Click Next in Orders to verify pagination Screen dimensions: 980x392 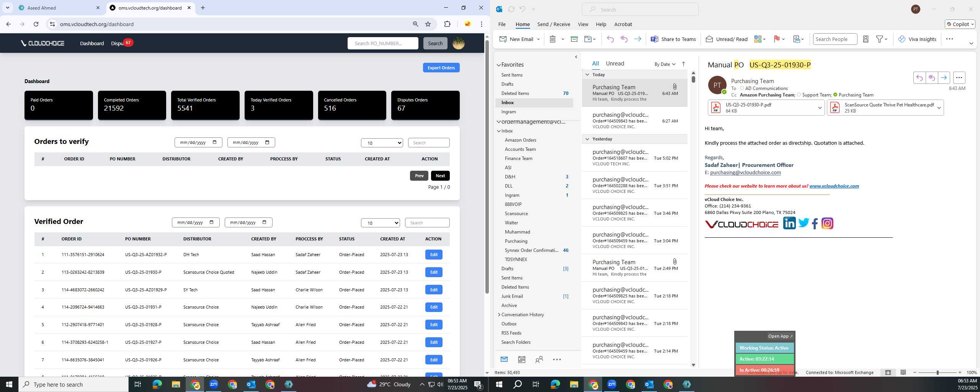[440, 176]
